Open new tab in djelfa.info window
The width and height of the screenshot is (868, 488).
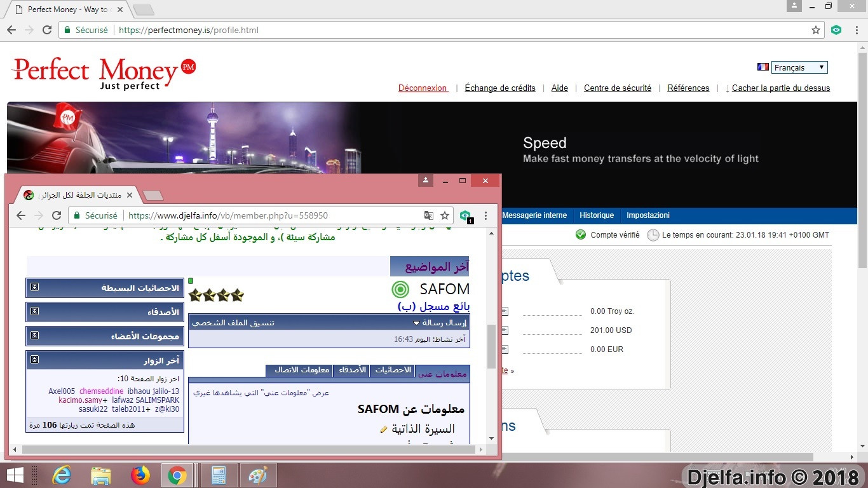[x=153, y=195]
